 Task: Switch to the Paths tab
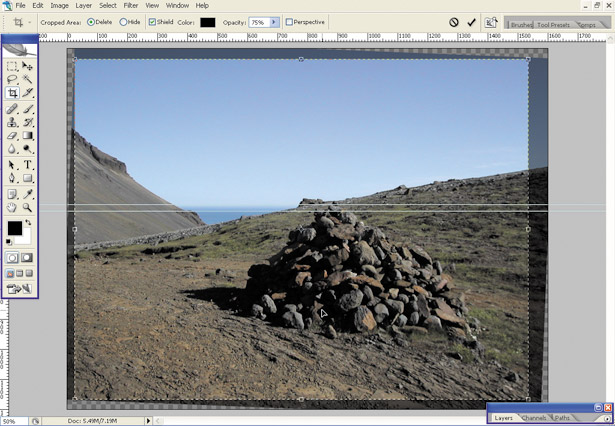tap(562, 418)
